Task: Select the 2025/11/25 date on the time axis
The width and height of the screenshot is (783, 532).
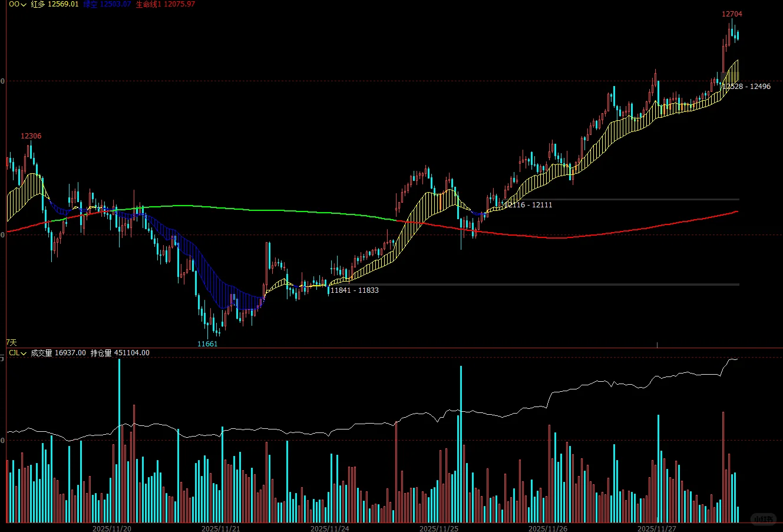Action: pyautogui.click(x=439, y=528)
